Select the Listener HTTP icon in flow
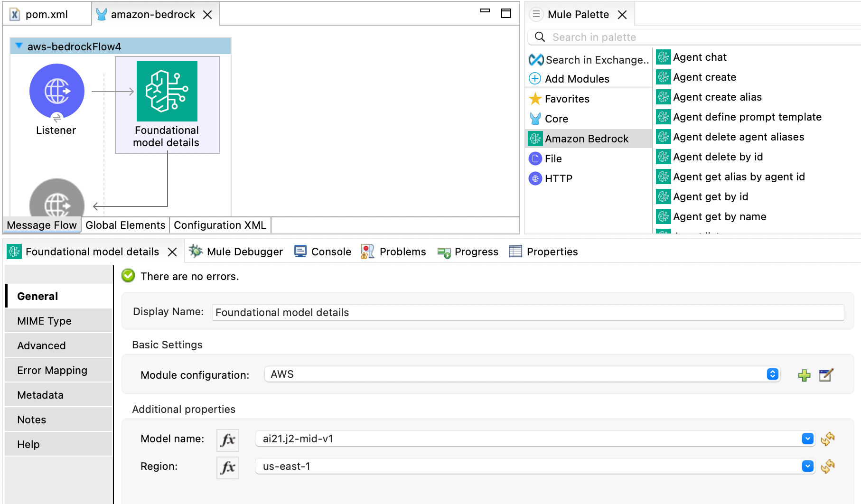Screen dimensions: 861x504 click(x=57, y=91)
